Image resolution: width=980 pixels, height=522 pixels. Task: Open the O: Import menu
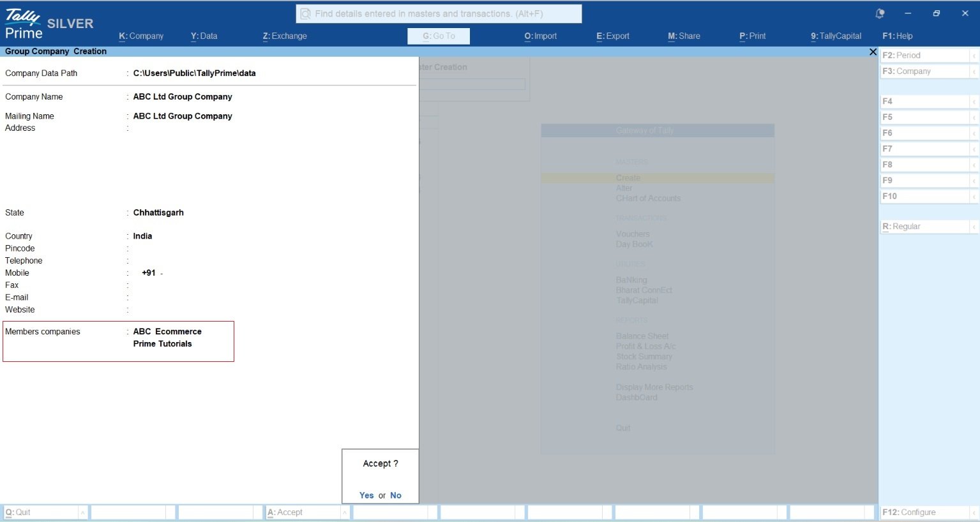pos(541,36)
